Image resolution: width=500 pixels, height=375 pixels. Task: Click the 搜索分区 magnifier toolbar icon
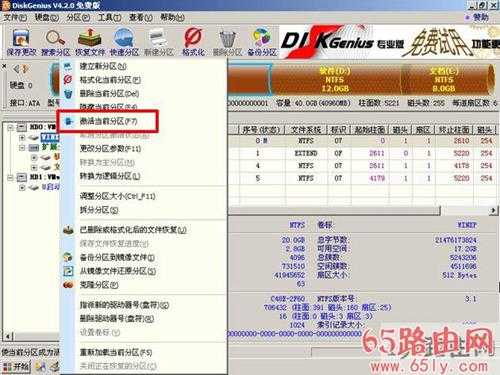click(56, 42)
